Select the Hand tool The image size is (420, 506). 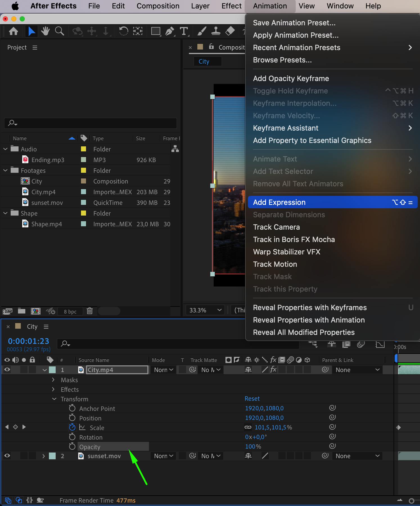pyautogui.click(x=45, y=31)
